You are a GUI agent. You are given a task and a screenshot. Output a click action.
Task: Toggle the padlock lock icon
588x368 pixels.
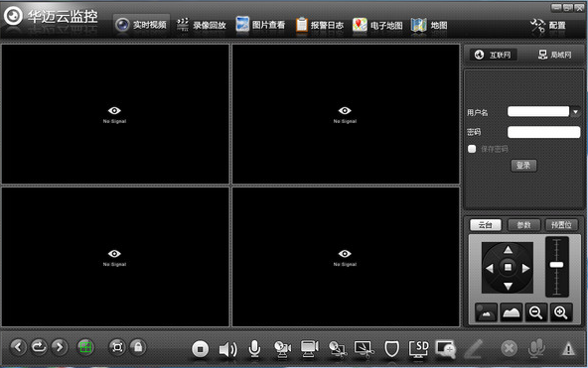138,347
